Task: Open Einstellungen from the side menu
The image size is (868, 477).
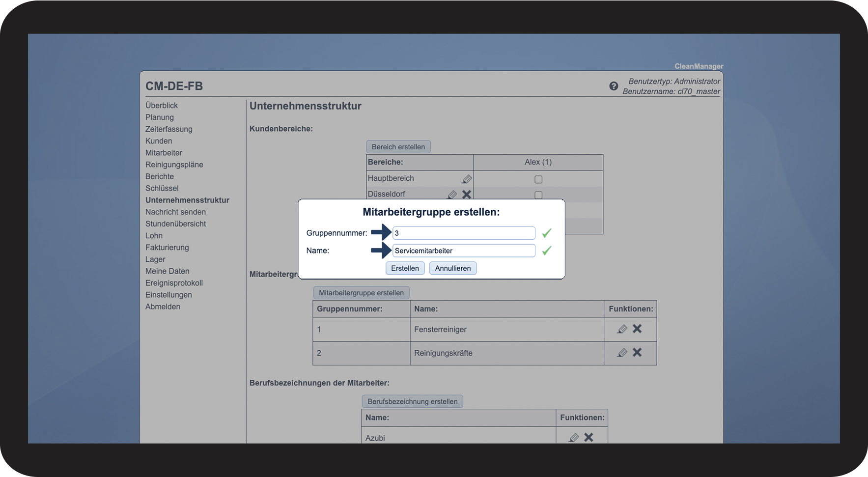Action: click(x=168, y=295)
